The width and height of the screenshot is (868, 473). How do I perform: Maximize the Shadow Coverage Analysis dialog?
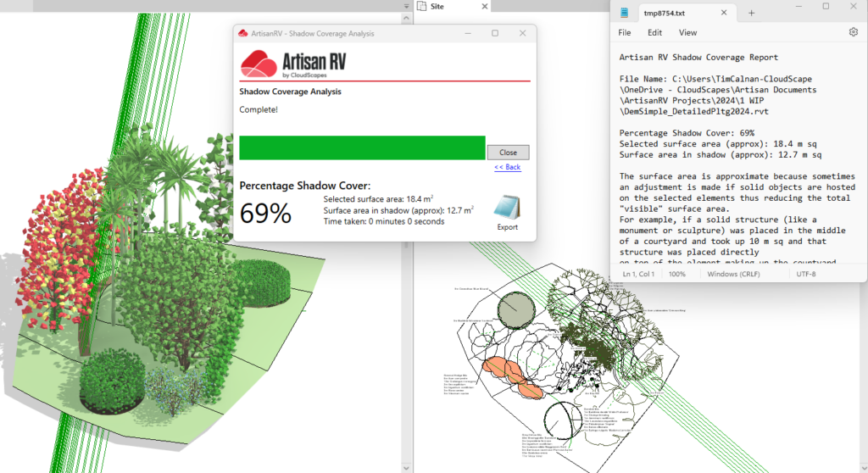pyautogui.click(x=495, y=34)
